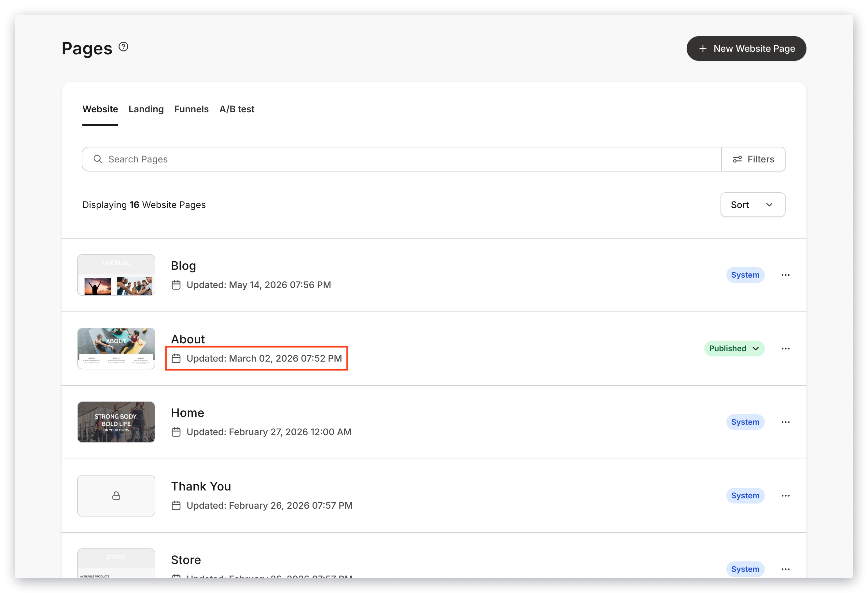The height and width of the screenshot is (593, 868).
Task: Click 'Updated: February 27, 2026 12:00 AM' text
Action: coord(269,432)
